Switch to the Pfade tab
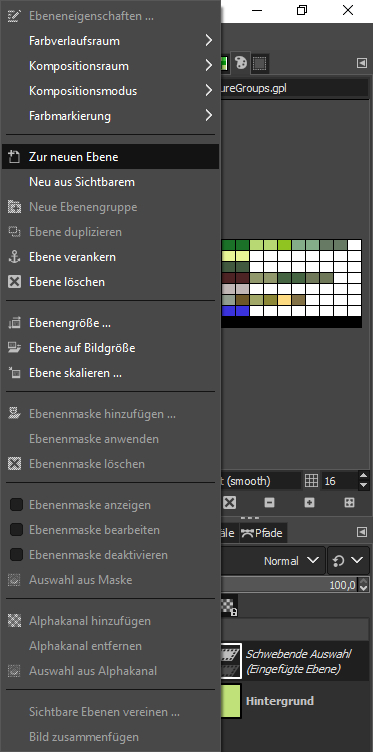This screenshot has height=752, width=373. 262,533
